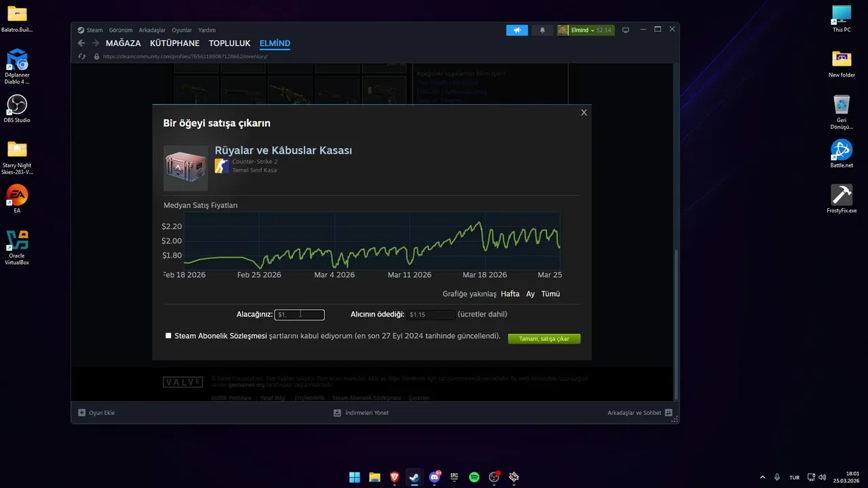Click the microphone tray icon
The height and width of the screenshot is (488, 868).
coord(777,477)
